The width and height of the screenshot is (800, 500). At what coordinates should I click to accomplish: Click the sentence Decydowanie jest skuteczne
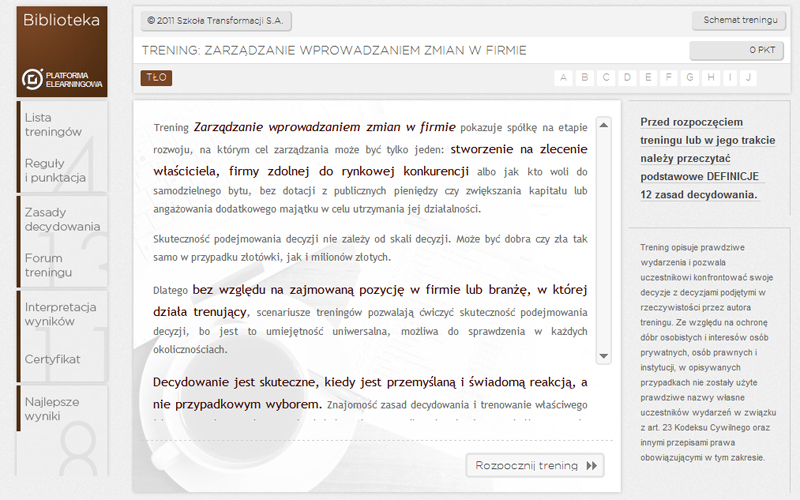click(x=370, y=393)
